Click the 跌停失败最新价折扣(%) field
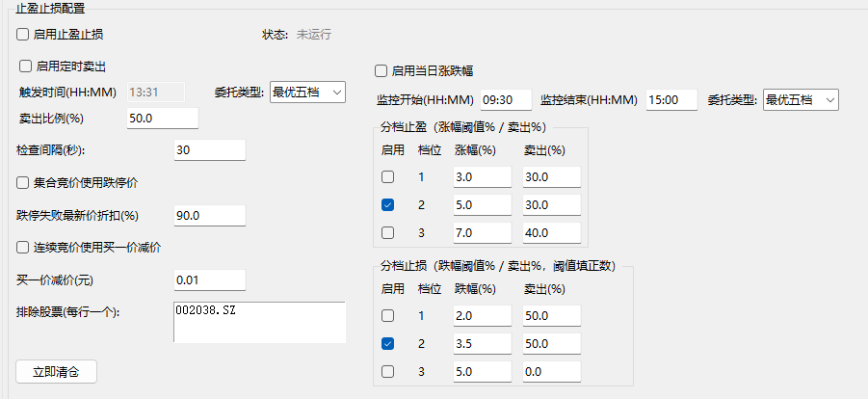 [210, 216]
